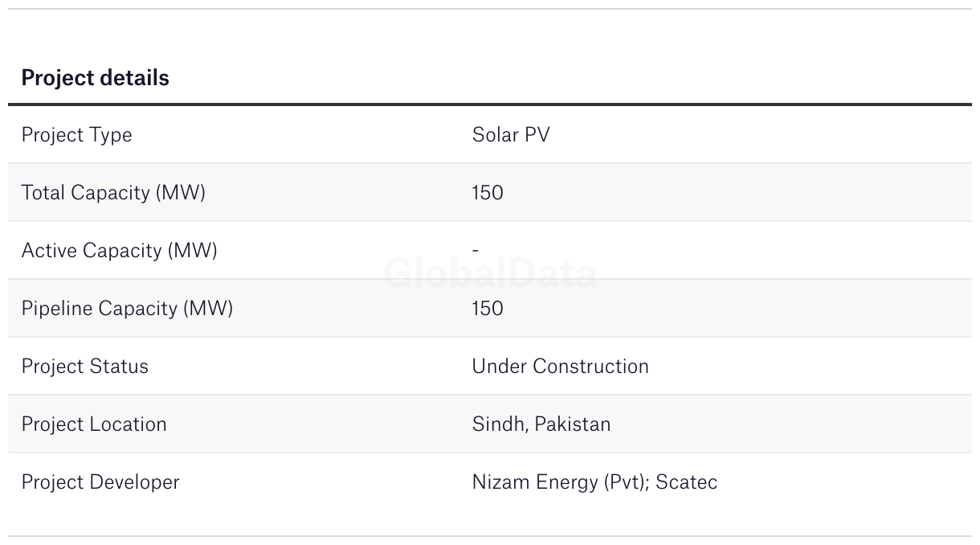
Task: Select the Project Type label
Action: pyautogui.click(x=76, y=135)
